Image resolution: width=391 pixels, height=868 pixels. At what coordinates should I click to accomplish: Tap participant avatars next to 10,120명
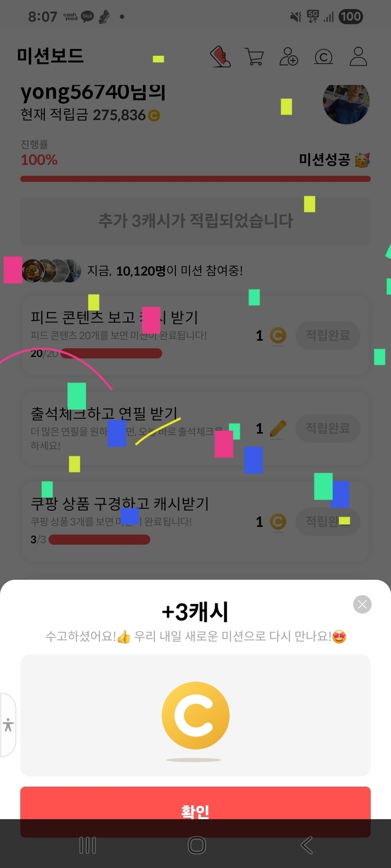point(51,271)
